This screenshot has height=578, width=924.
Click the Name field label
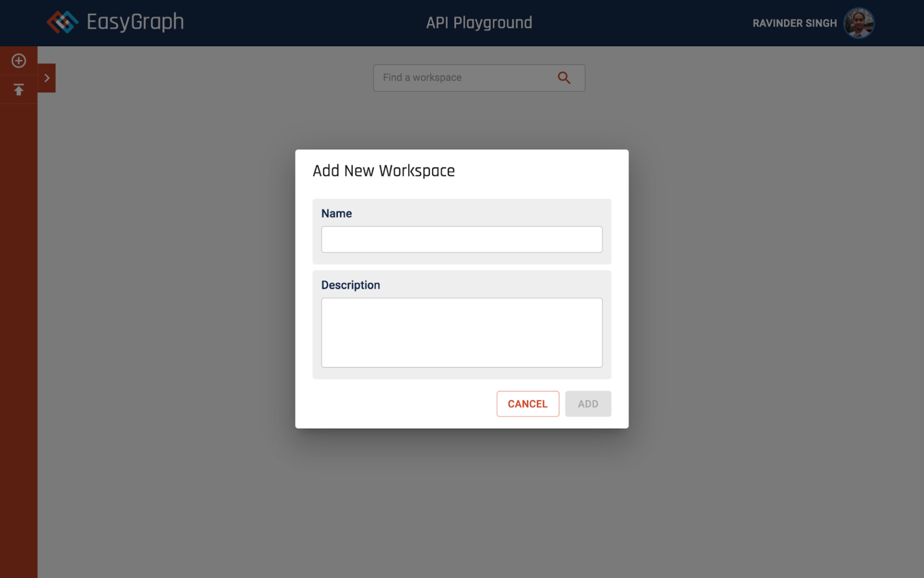[x=336, y=213]
